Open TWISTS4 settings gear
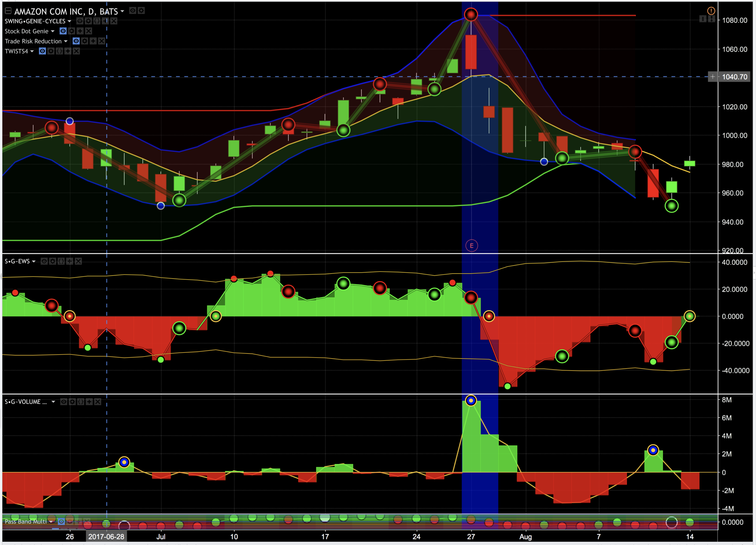 pyautogui.click(x=51, y=51)
